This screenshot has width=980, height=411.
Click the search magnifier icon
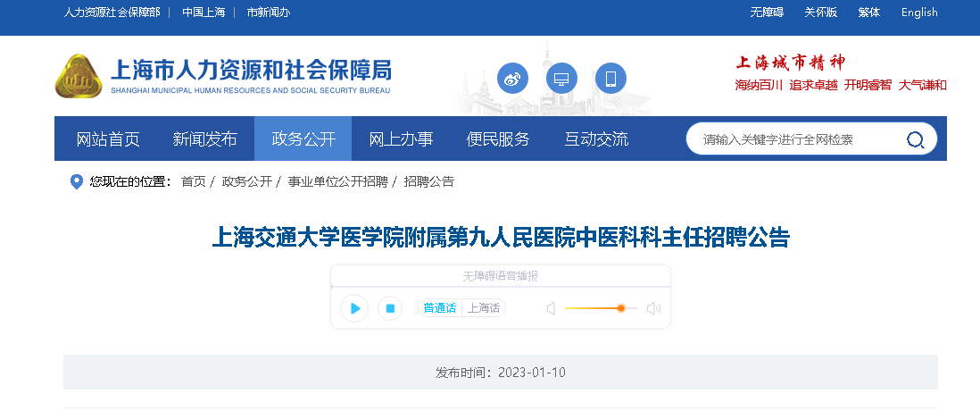pos(915,139)
